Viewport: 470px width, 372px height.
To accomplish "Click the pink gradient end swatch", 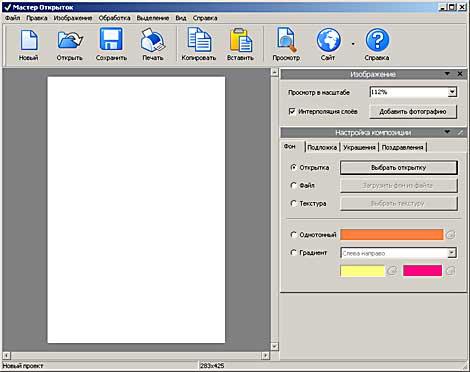I will coord(422,271).
